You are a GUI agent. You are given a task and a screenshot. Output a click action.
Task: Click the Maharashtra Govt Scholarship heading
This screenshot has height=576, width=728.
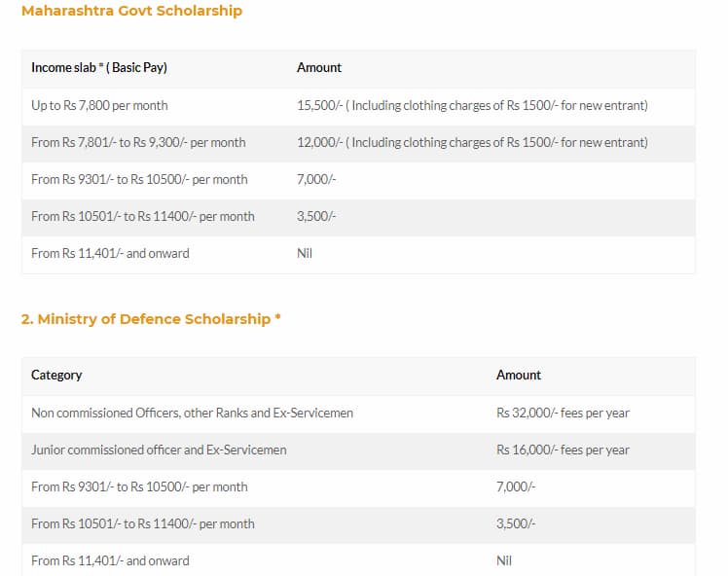[131, 12]
